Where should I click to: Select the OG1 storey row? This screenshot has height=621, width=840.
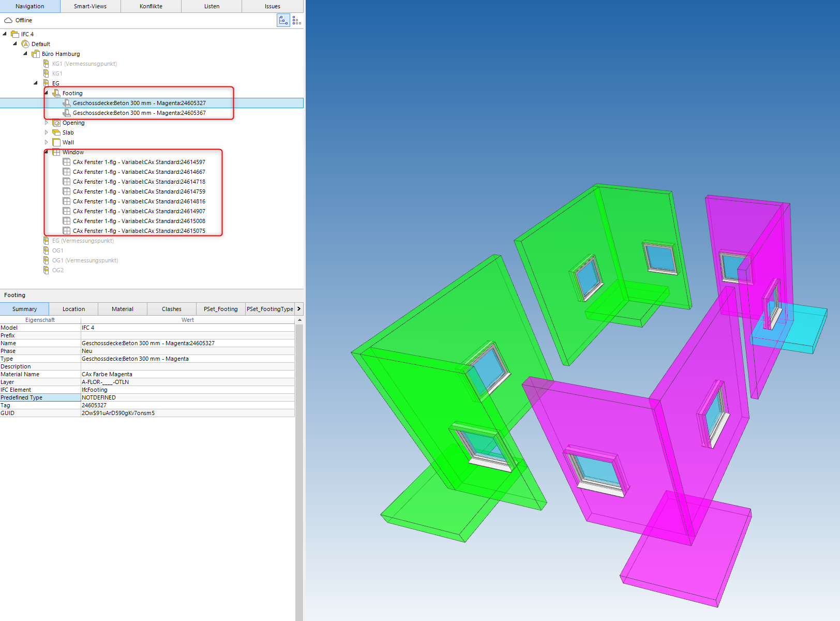(x=58, y=250)
